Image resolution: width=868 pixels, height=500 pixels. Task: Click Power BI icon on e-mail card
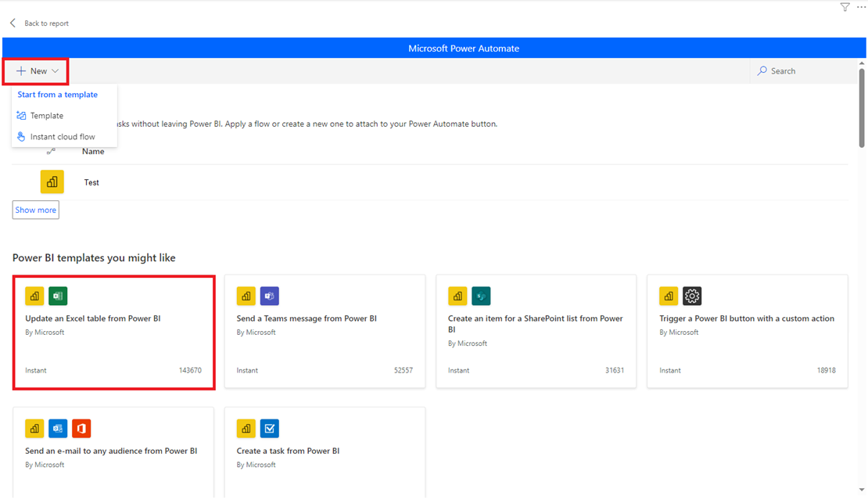[34, 428]
